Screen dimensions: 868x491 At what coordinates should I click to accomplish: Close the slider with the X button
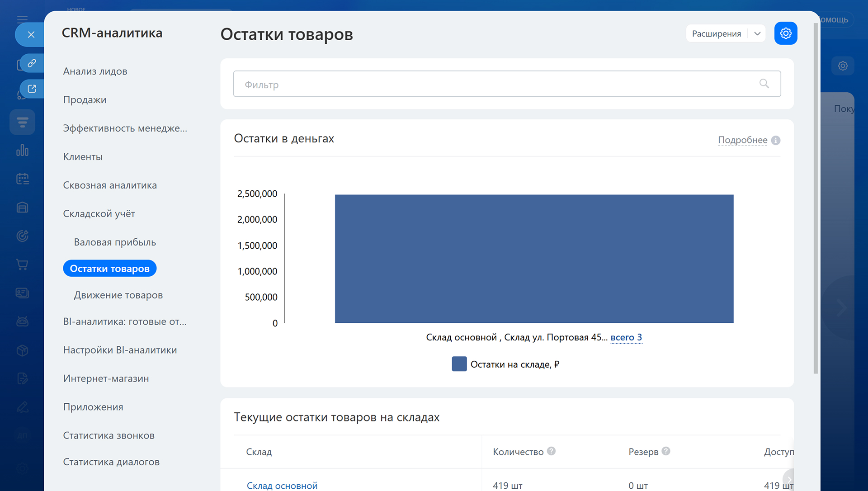coord(31,35)
